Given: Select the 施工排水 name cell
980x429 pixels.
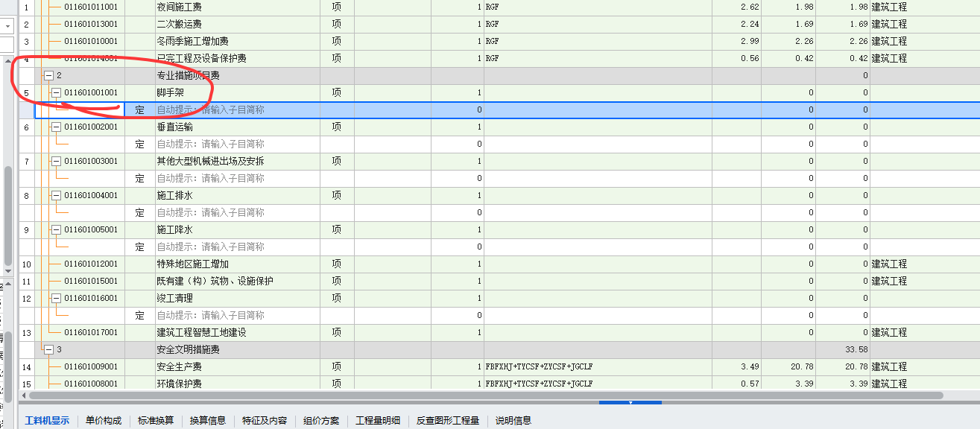Looking at the screenshot, I should (x=238, y=195).
